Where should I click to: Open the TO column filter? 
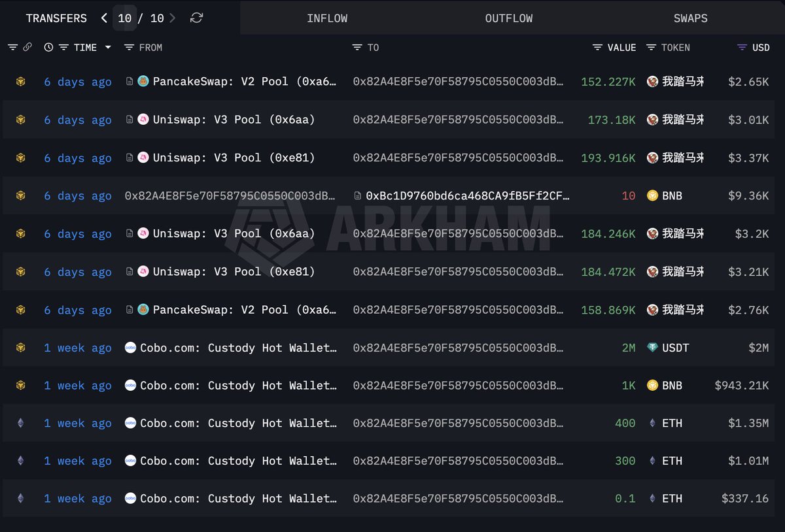pos(357,47)
